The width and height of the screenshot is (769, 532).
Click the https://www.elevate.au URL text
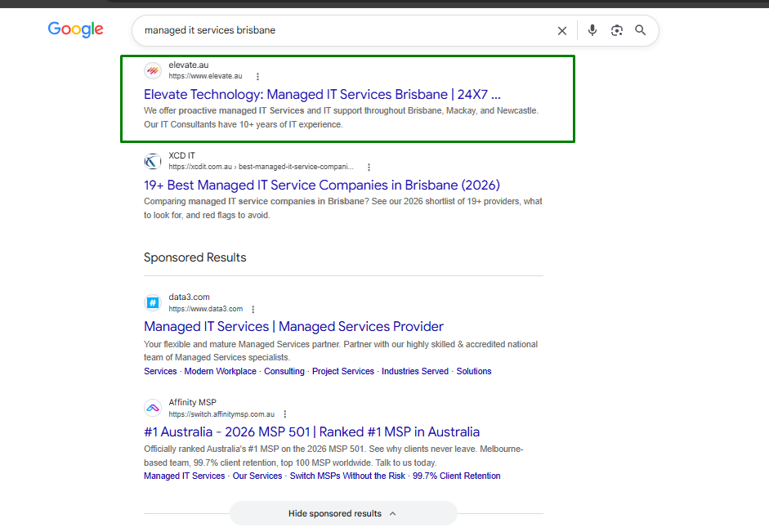tap(205, 76)
